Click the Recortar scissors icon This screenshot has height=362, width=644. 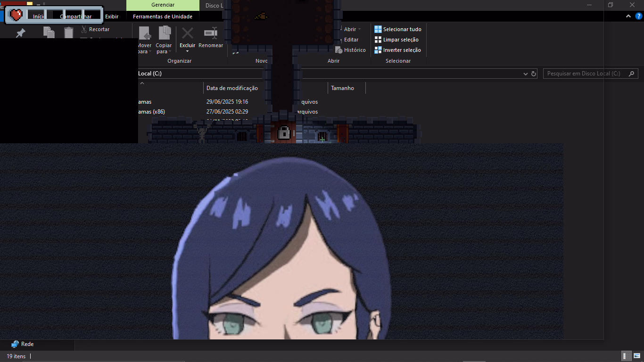(x=84, y=29)
